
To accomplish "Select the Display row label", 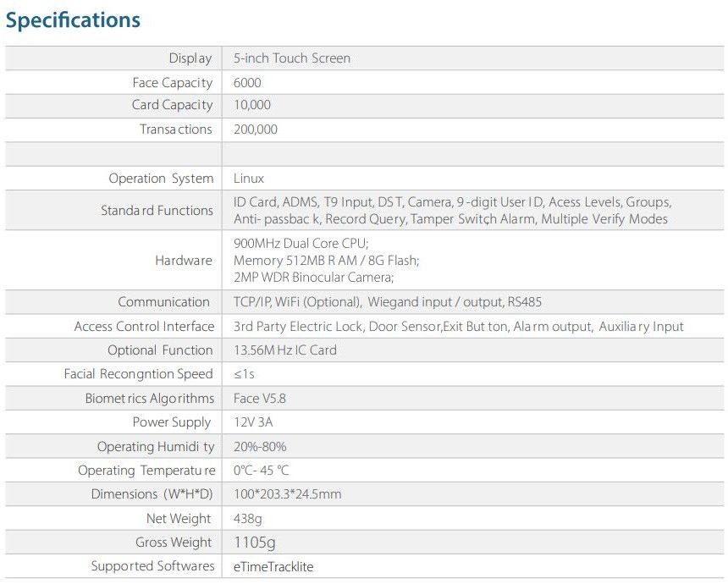I will 190,58.
